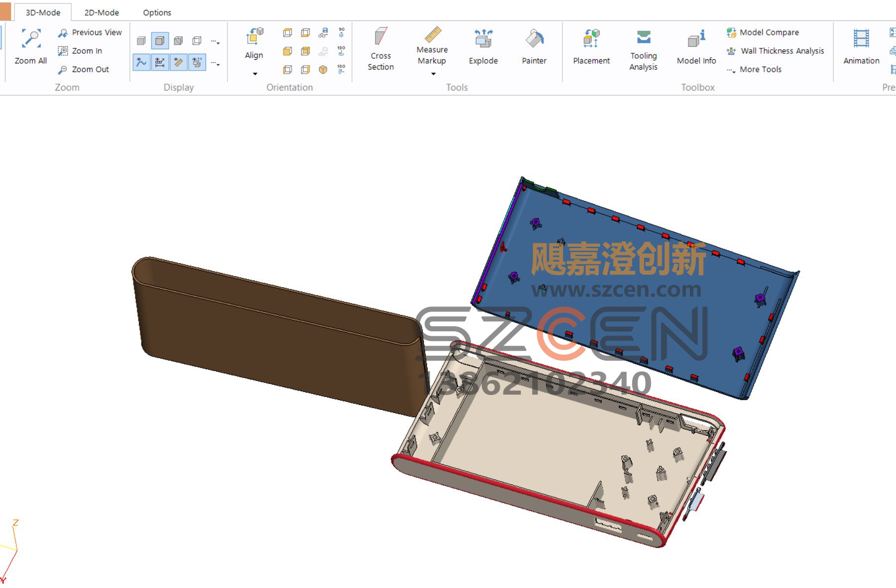
Task: Open the Placement tool
Action: point(591,46)
